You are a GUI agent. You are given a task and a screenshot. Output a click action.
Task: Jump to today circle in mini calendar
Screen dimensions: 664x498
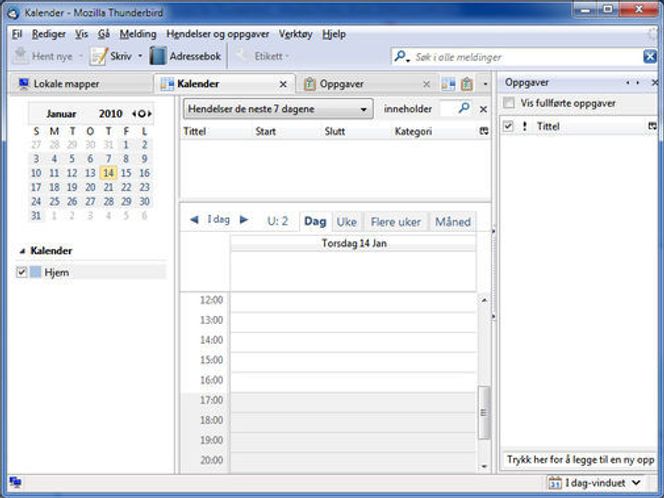click(142, 113)
